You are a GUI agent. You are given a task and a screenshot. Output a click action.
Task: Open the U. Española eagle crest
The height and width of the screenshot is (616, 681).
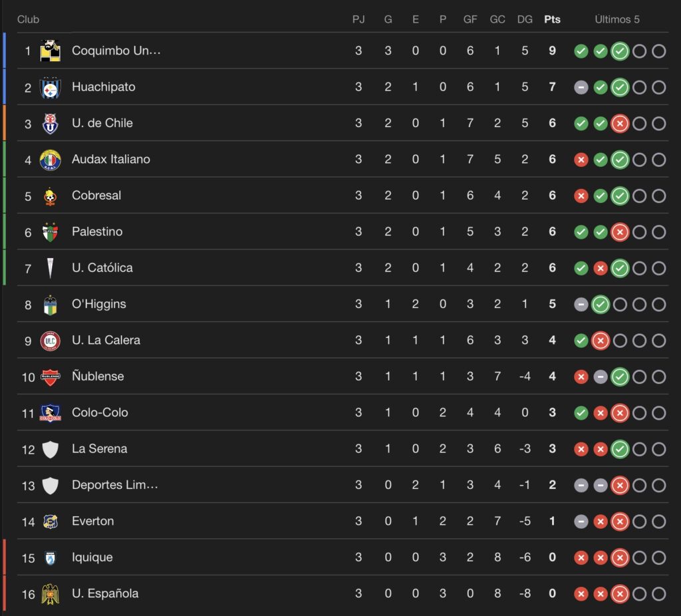tap(50, 594)
